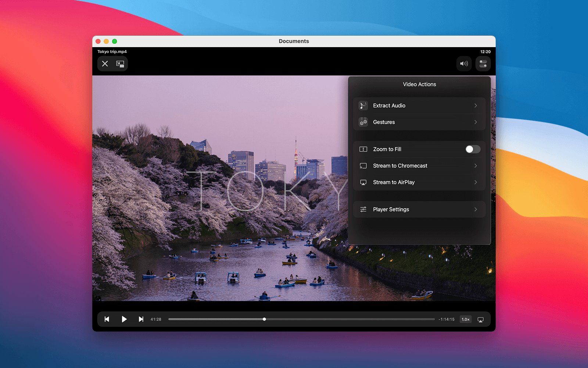The height and width of the screenshot is (368, 588).
Task: Open the Stream to Chromecast option
Action: pos(400,166)
